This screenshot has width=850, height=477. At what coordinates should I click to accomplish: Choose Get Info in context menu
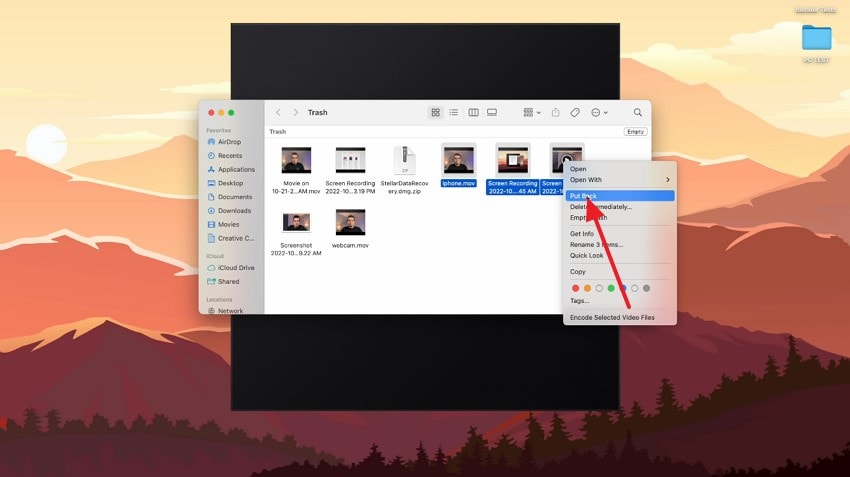(x=620, y=234)
